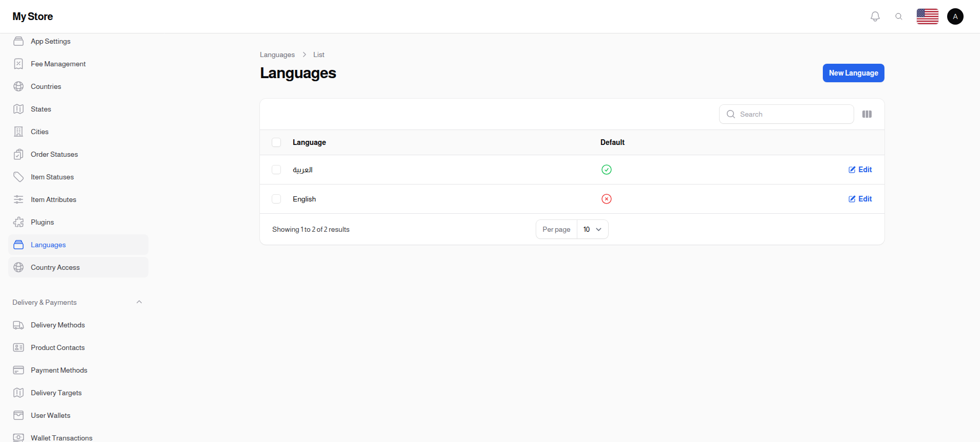Check the select-all checkbox in table header
Image resolution: width=980 pixels, height=442 pixels.
276,142
